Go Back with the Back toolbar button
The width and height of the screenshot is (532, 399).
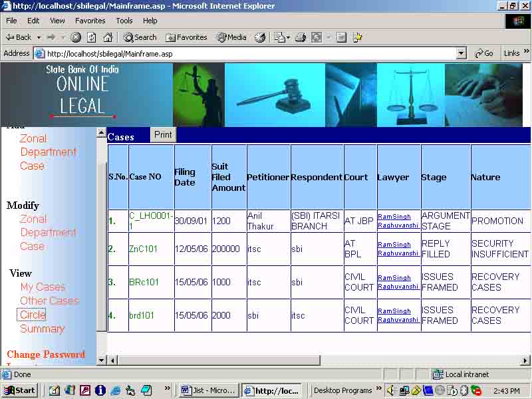click(x=19, y=37)
